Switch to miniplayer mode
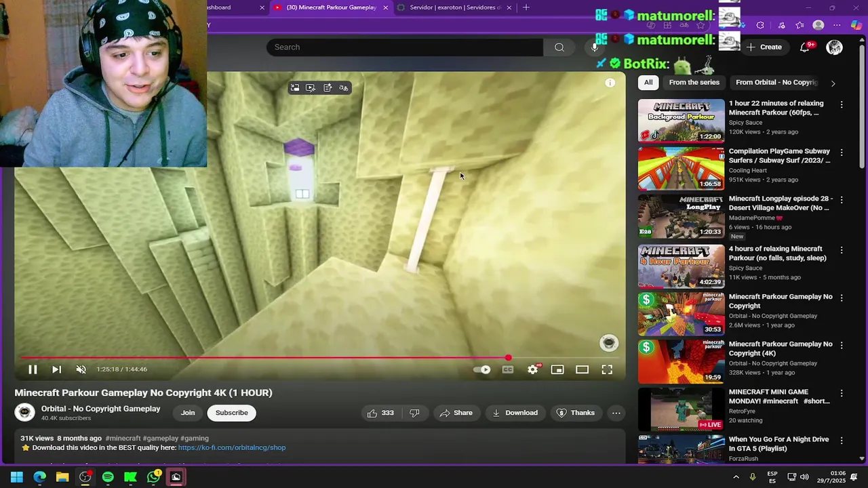868x488 pixels. (557, 369)
